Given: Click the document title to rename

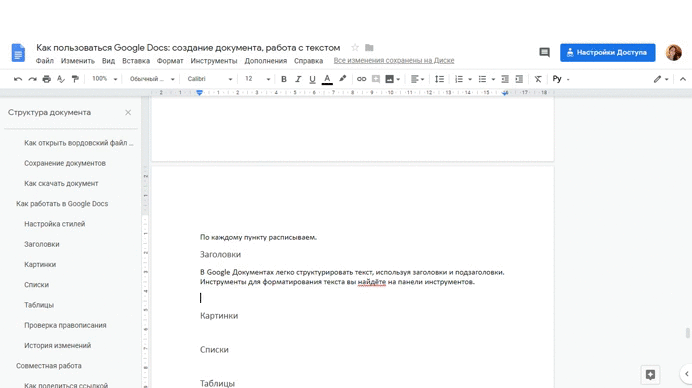Looking at the screenshot, I should click(188, 48).
